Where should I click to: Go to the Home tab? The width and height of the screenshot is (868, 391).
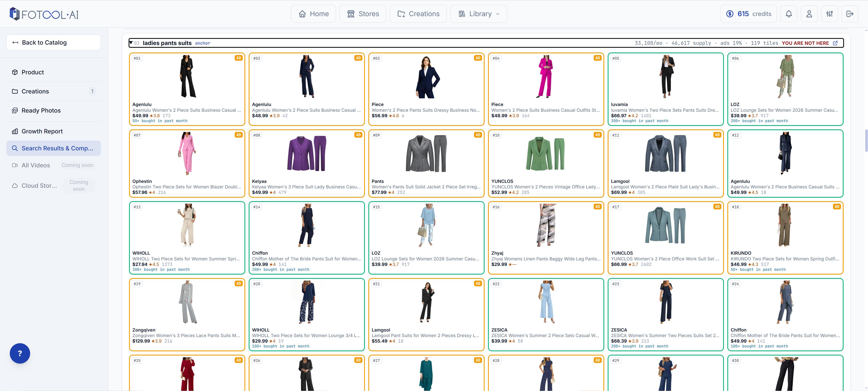(313, 14)
